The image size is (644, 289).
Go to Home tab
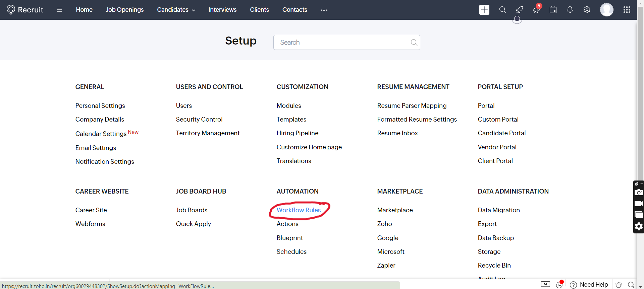click(84, 10)
